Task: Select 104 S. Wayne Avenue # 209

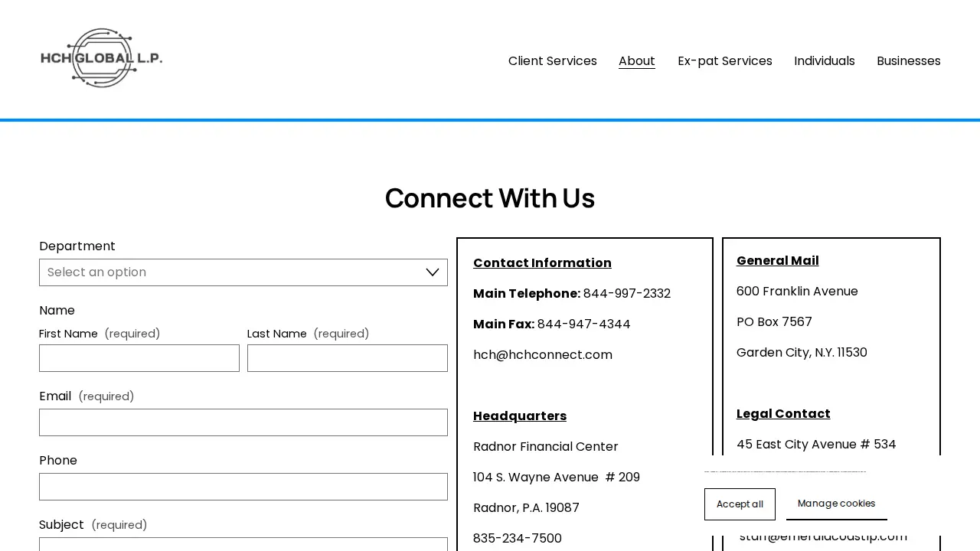Action: pos(557,478)
